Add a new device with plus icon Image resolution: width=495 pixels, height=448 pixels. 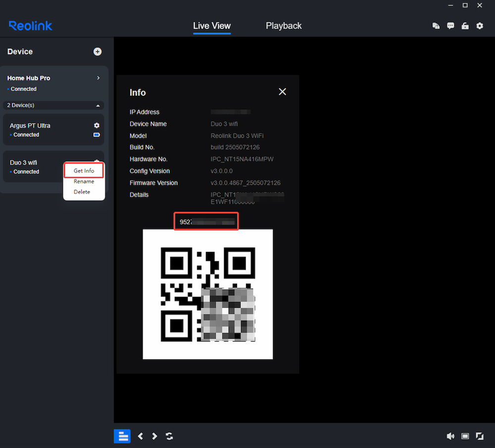[x=97, y=51]
